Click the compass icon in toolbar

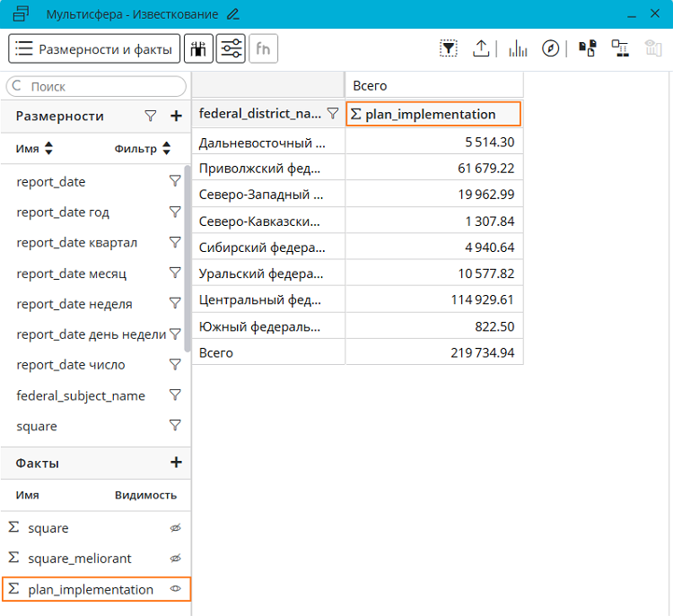[551, 49]
